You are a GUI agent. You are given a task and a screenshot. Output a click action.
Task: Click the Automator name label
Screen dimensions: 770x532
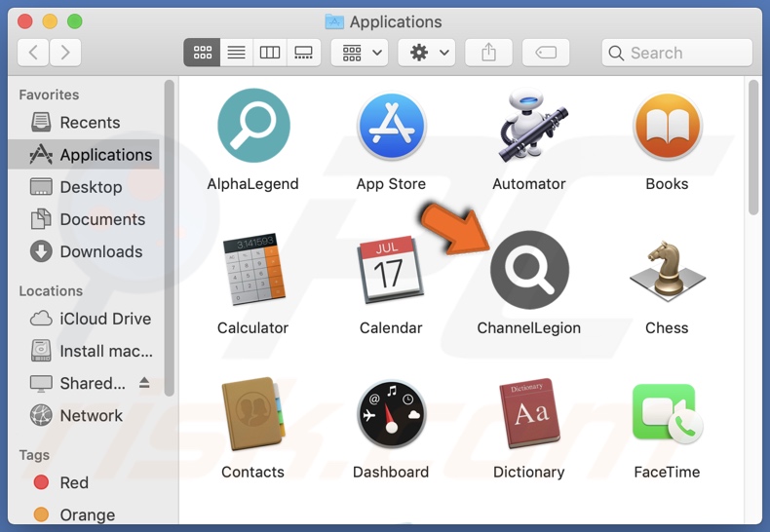[x=529, y=184]
